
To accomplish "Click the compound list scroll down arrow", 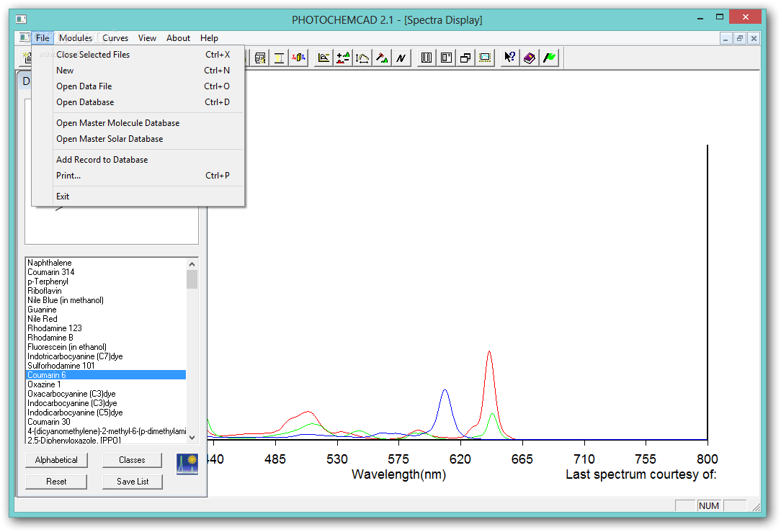I will pyautogui.click(x=192, y=438).
